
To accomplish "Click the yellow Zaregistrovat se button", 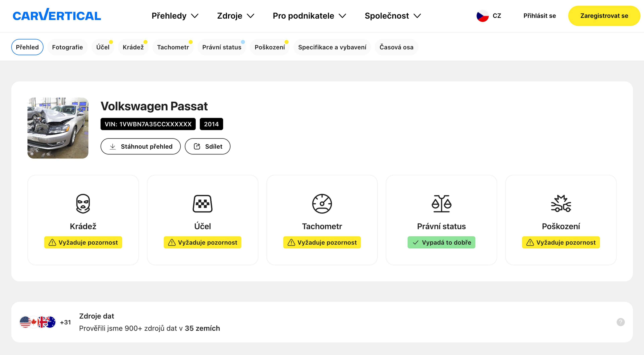I will (604, 16).
